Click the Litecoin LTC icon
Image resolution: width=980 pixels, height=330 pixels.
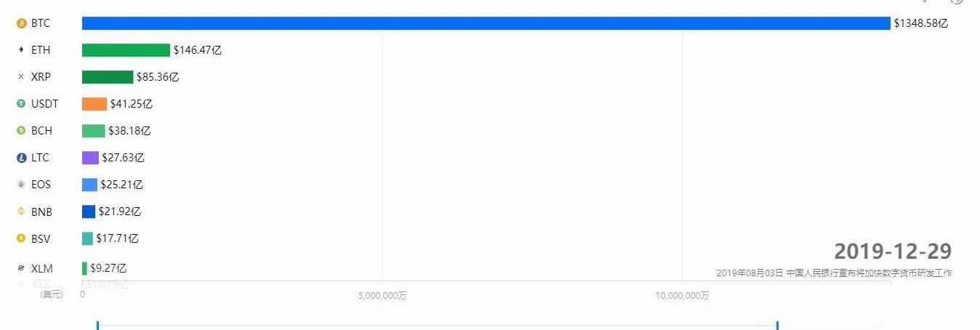tap(21, 158)
